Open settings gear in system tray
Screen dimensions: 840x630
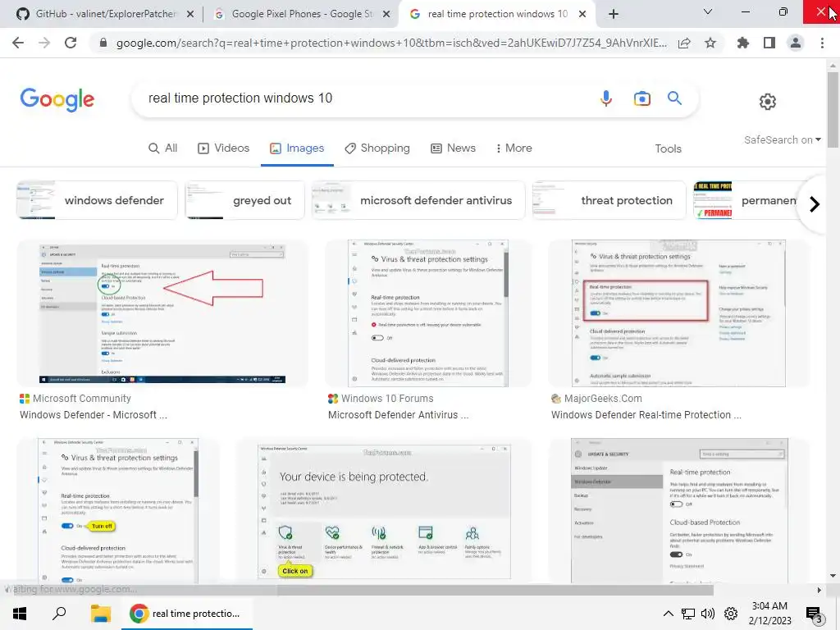click(731, 614)
